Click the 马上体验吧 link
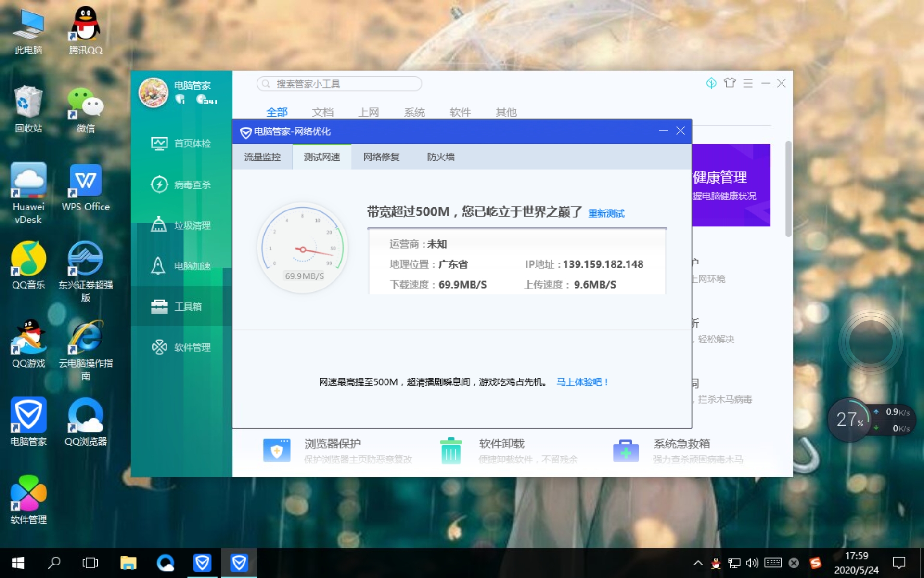The image size is (924, 578). 582,382
